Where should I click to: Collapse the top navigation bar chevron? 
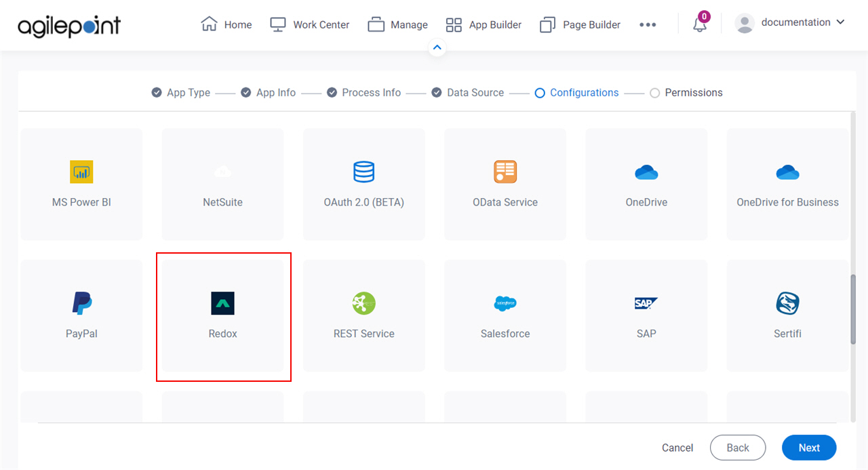437,47
